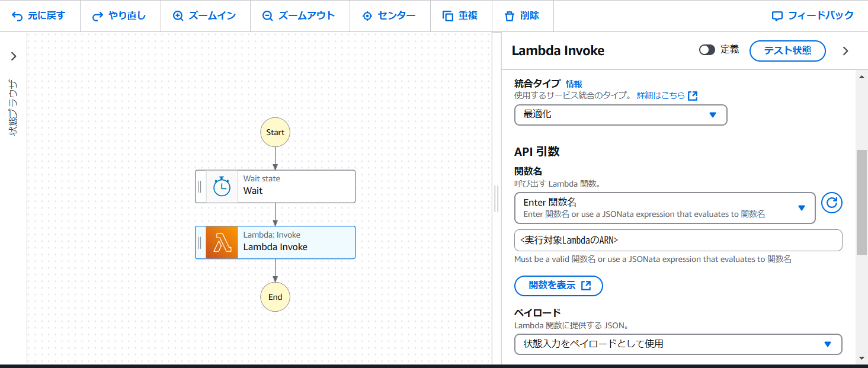Viewport: 868px width, 368px height.
Task: Click the テスト状態 button
Action: click(x=787, y=50)
